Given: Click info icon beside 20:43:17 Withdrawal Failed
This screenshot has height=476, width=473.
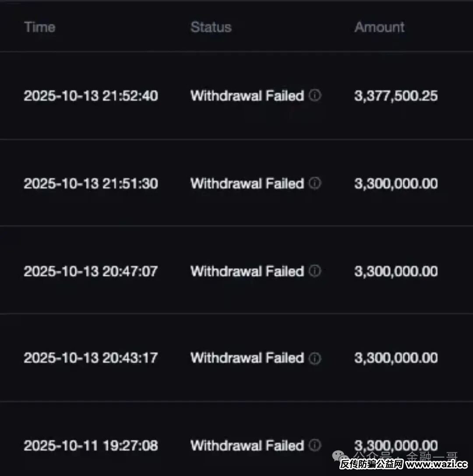Looking at the screenshot, I should coord(315,358).
